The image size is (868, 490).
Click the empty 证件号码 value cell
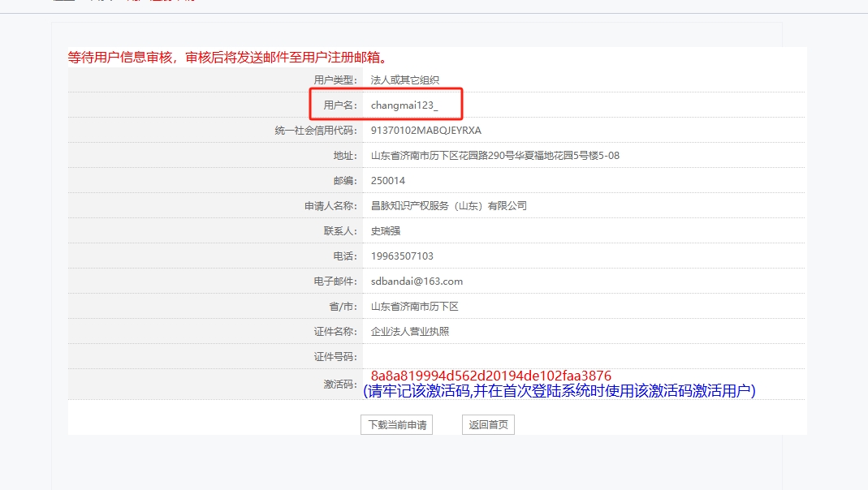coord(583,357)
